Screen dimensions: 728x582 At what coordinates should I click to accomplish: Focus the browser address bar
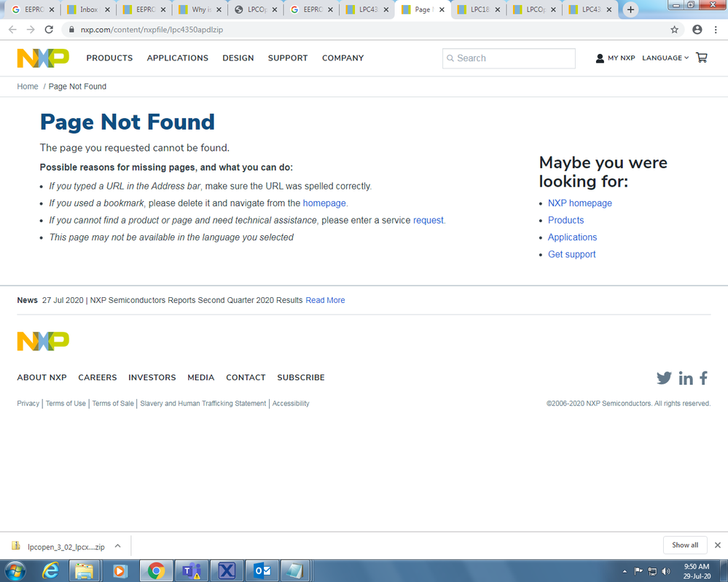[x=372, y=30]
